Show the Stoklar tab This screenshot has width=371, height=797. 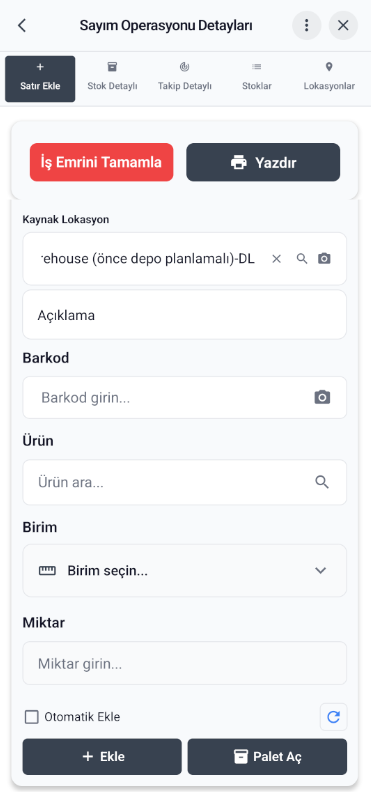coord(257,77)
